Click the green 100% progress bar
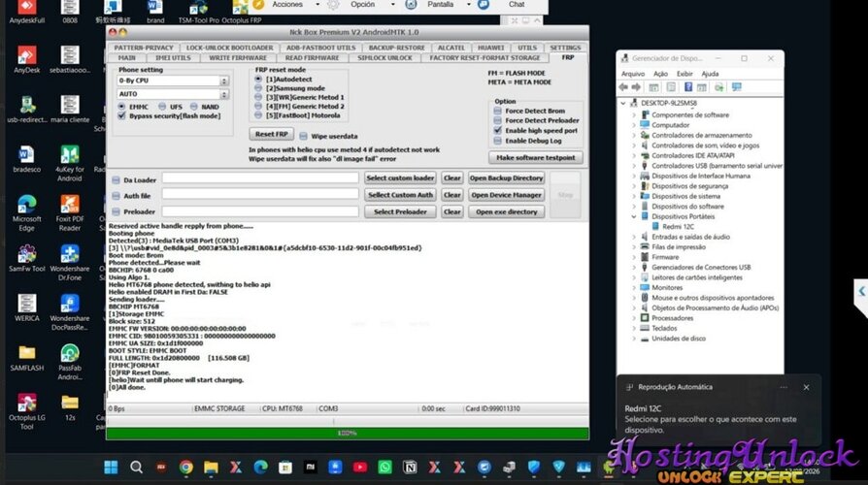 tap(347, 433)
